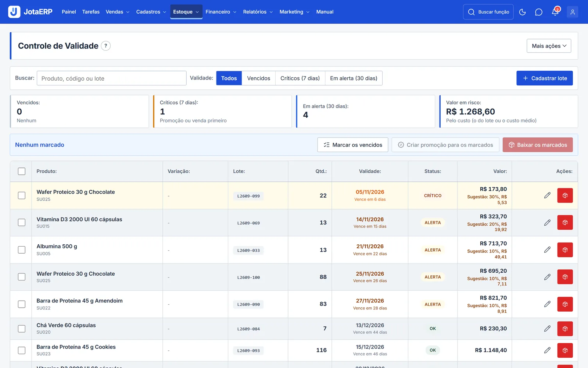The image size is (588, 368).
Task: Edit lot L2609-100 pencil icon
Action: [x=547, y=277]
